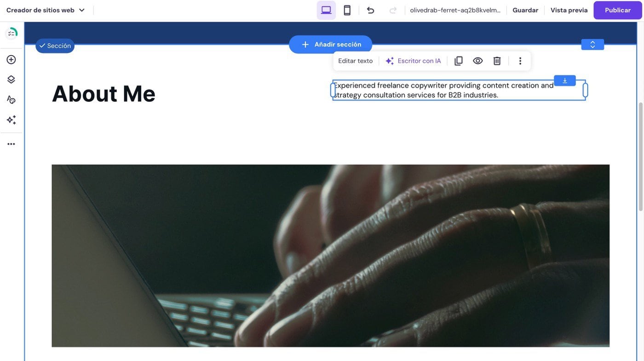This screenshot has width=644, height=361.
Task: Click the section reorder arrows handle
Action: (x=592, y=44)
